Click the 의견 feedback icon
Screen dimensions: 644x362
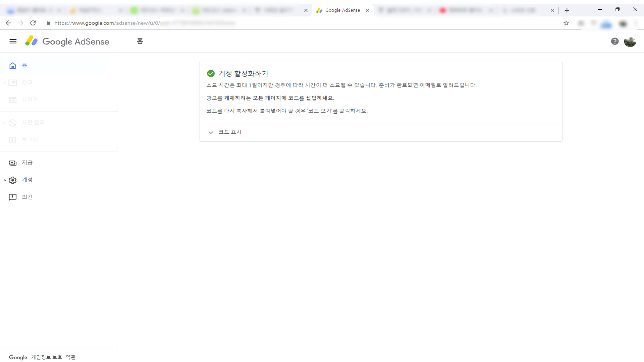(12, 197)
